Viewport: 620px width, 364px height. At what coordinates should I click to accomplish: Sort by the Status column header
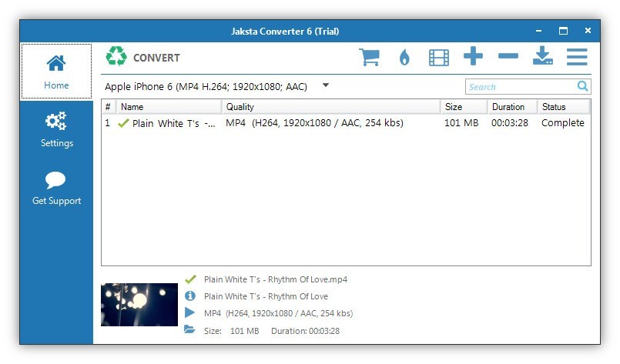(x=564, y=107)
